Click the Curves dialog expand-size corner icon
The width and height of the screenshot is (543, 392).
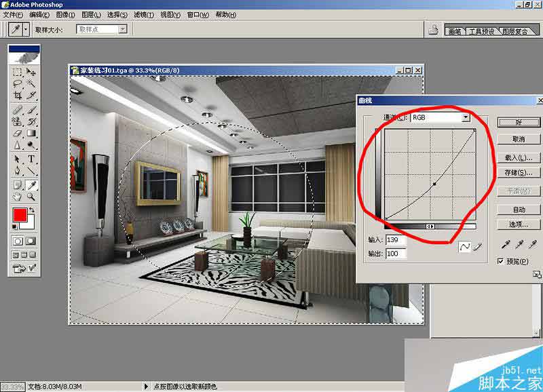pyautogui.click(x=536, y=275)
